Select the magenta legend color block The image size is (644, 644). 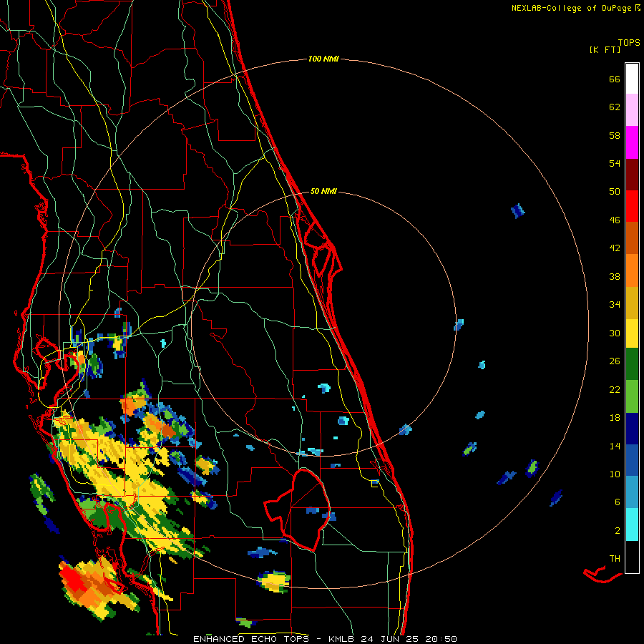point(632,142)
